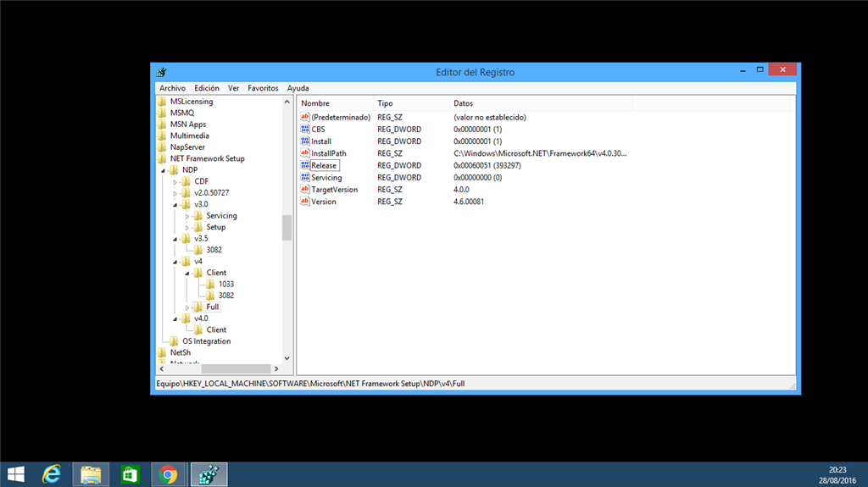This screenshot has width=868, height=487.
Task: Select the NDP folder icon
Action: tap(174, 170)
